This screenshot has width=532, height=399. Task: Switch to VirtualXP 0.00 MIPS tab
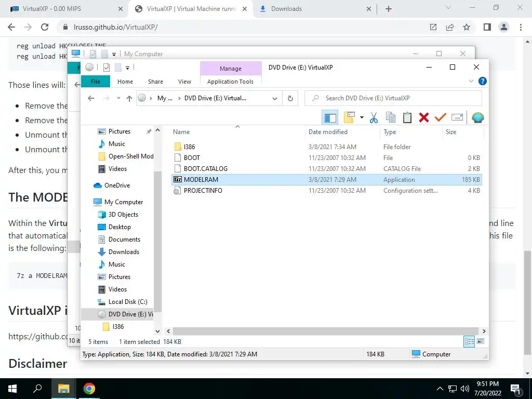tap(66, 9)
